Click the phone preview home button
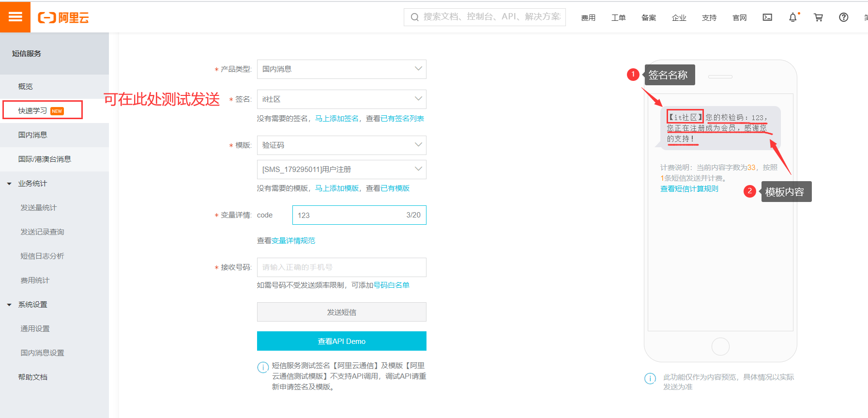Viewport: 868px width, 418px height. tap(720, 346)
